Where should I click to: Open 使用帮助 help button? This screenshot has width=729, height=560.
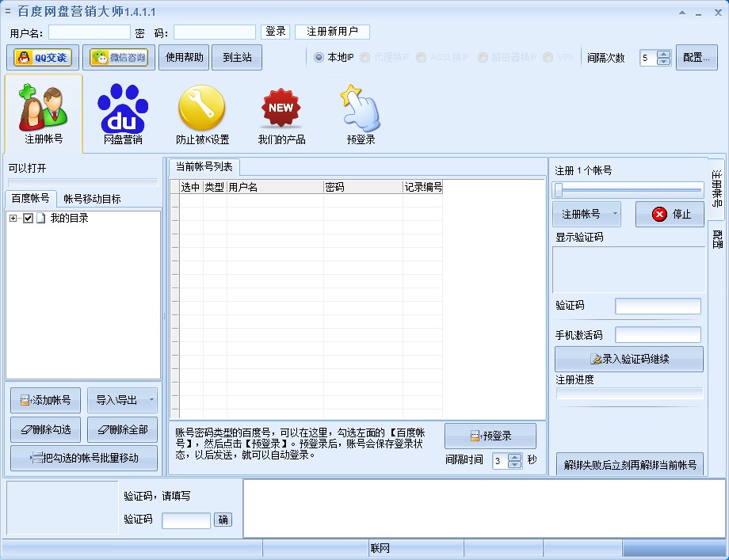coord(183,56)
